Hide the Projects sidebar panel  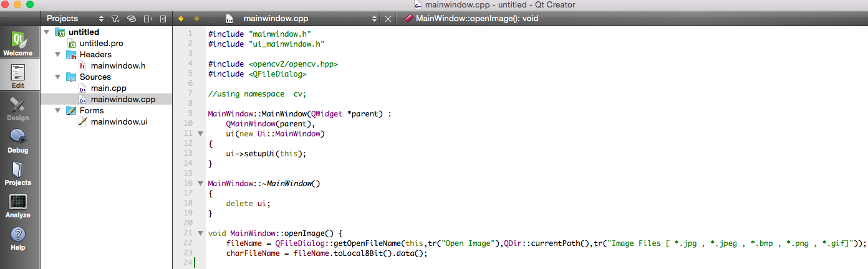coord(163,19)
